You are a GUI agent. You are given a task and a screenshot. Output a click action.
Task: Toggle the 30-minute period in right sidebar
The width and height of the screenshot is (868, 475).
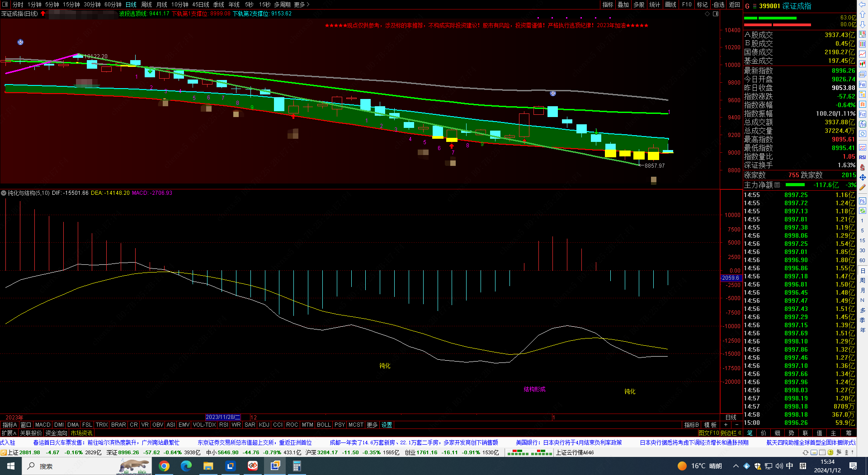click(863, 250)
